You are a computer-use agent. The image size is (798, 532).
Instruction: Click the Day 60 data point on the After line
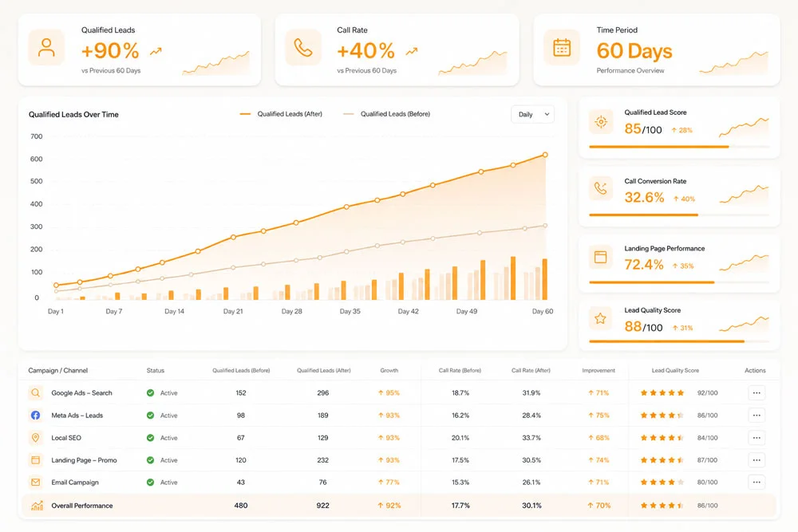click(545, 155)
